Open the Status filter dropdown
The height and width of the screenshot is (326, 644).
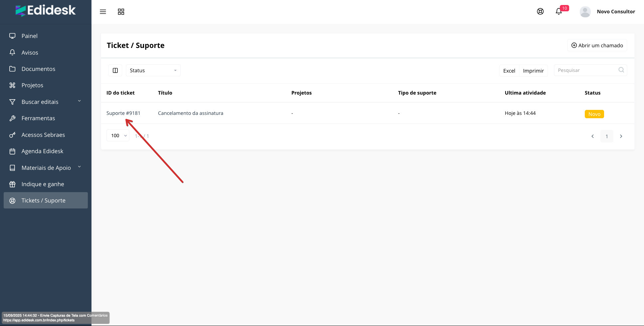point(153,70)
